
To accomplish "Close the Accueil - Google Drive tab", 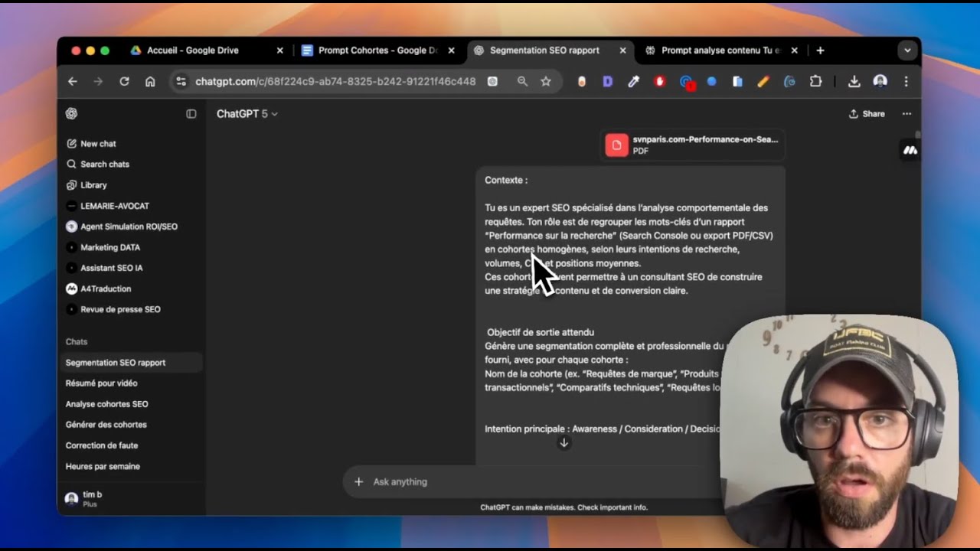I will click(x=279, y=51).
